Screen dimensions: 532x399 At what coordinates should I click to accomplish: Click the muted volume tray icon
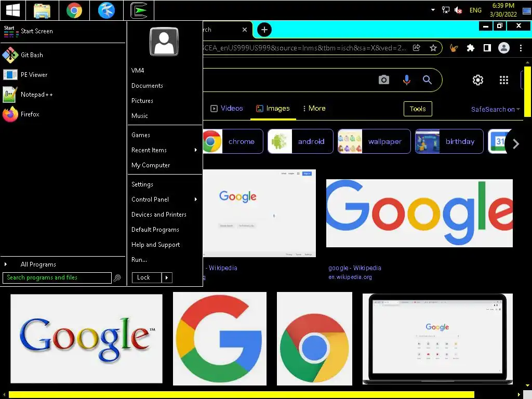[458, 10]
